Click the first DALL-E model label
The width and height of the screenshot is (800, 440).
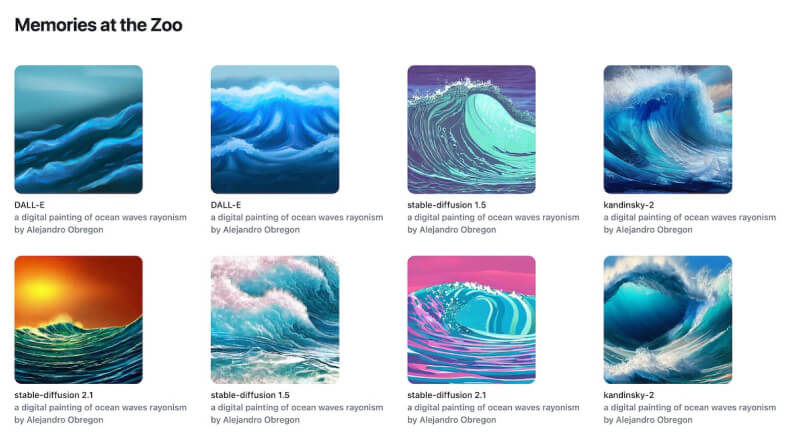point(30,205)
